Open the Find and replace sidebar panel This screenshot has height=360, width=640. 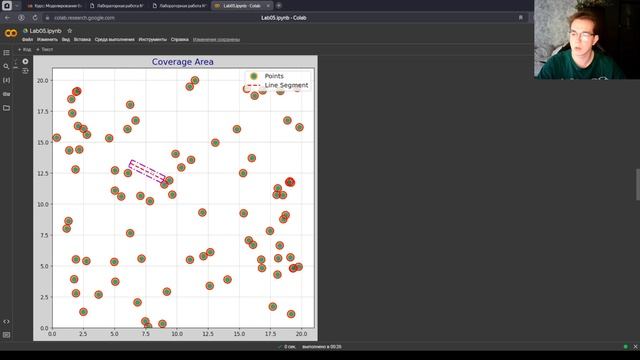[x=7, y=66]
